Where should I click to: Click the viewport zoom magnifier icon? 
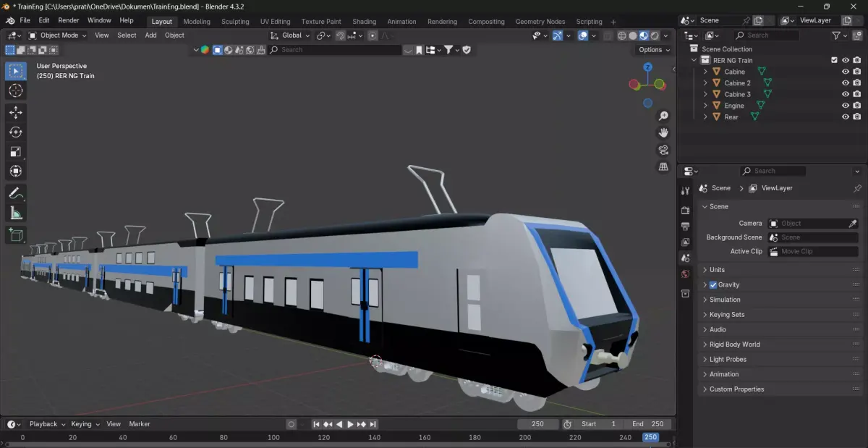pos(663,116)
